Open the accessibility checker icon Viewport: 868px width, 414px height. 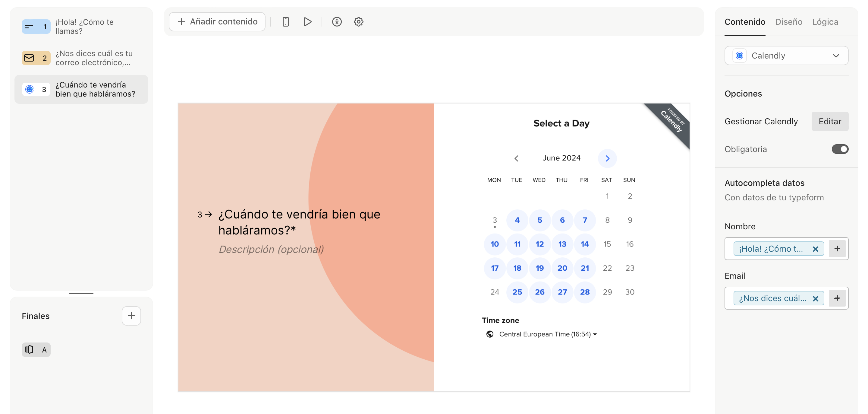tap(337, 22)
